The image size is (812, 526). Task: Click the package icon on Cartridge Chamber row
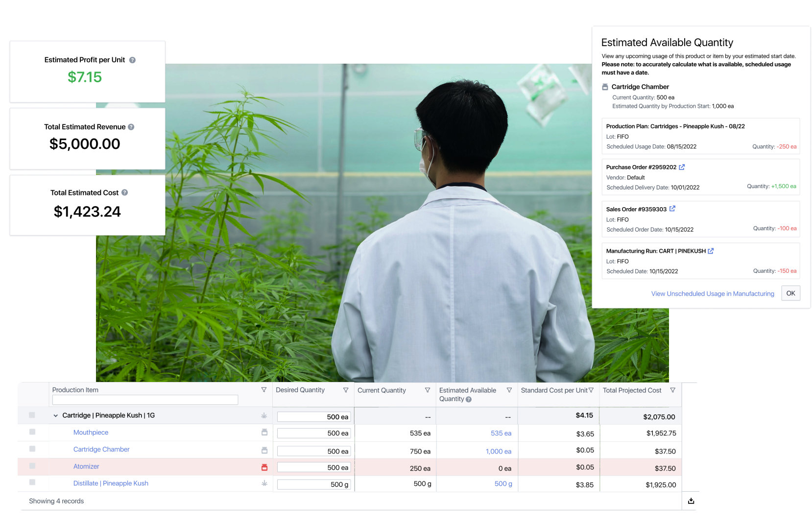[x=264, y=450]
